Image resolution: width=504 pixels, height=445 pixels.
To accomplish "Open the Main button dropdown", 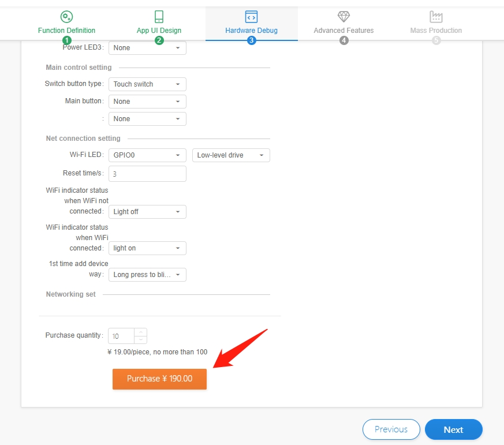I will 147,102.
